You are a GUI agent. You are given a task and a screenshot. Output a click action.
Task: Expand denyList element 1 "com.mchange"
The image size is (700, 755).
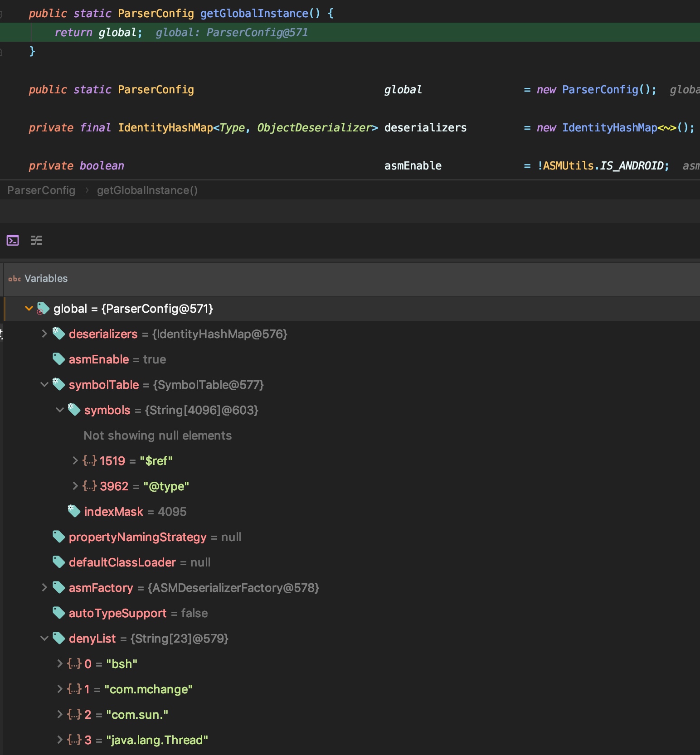[60, 689]
